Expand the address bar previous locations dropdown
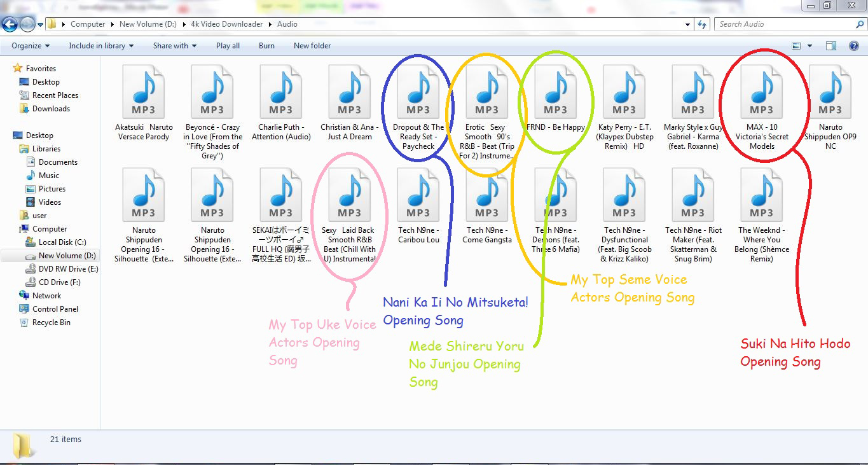 (688, 24)
